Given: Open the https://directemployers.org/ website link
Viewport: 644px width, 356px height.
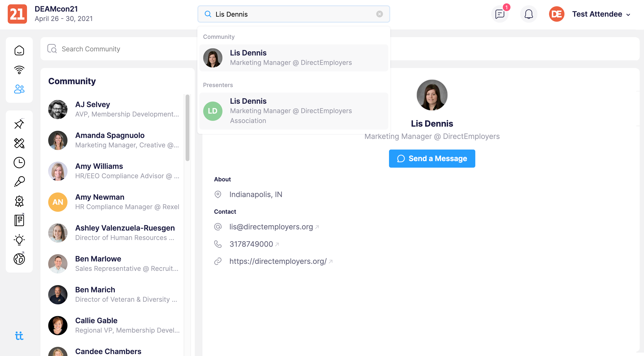Looking at the screenshot, I should pyautogui.click(x=278, y=261).
